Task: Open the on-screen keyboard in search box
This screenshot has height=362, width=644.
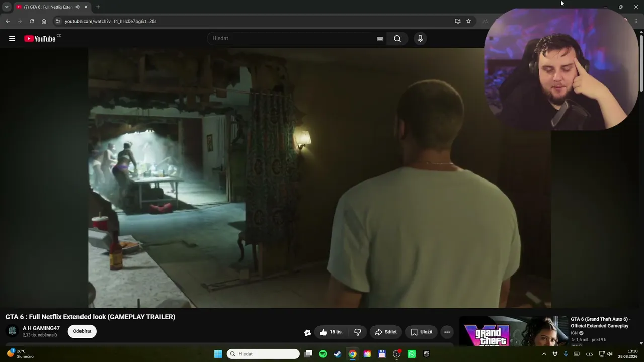Action: coord(380,39)
